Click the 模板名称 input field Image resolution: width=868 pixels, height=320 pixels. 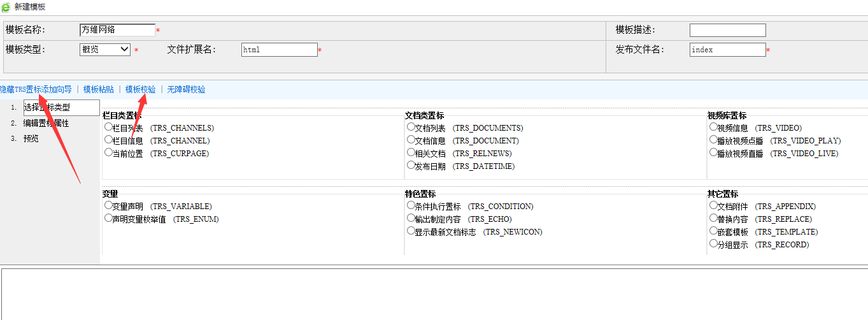[117, 30]
